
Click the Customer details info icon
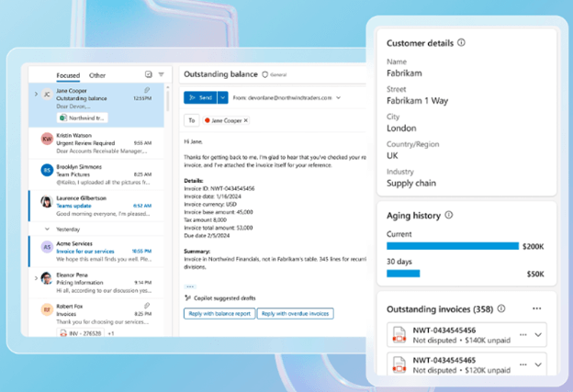coord(462,43)
